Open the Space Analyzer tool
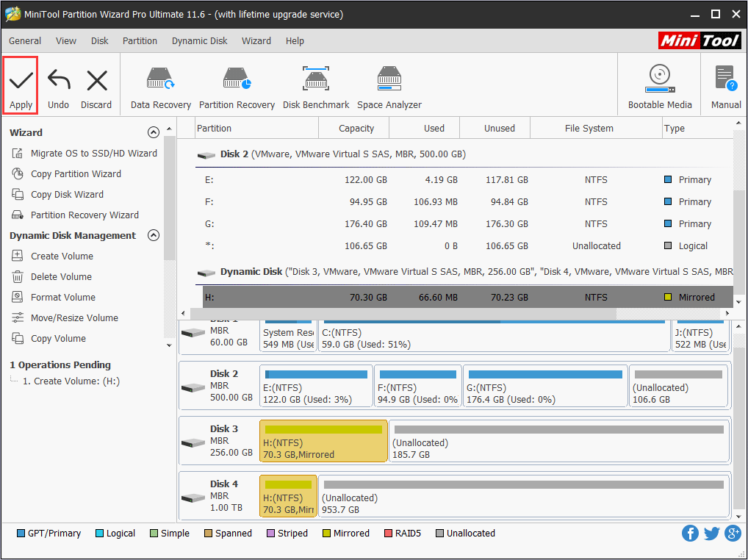The width and height of the screenshot is (748, 560). (x=389, y=85)
